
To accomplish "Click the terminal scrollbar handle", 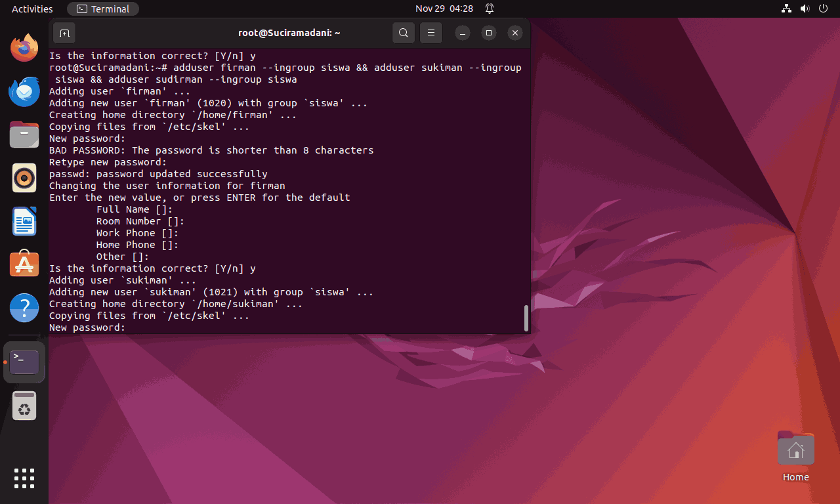I will [x=526, y=318].
